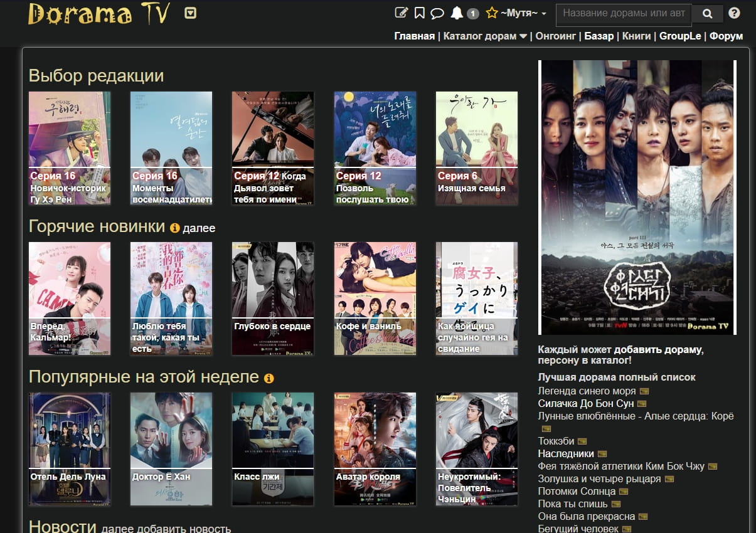This screenshot has width=756, height=533.
Task: Open the Книги navigation item
Action: click(636, 36)
